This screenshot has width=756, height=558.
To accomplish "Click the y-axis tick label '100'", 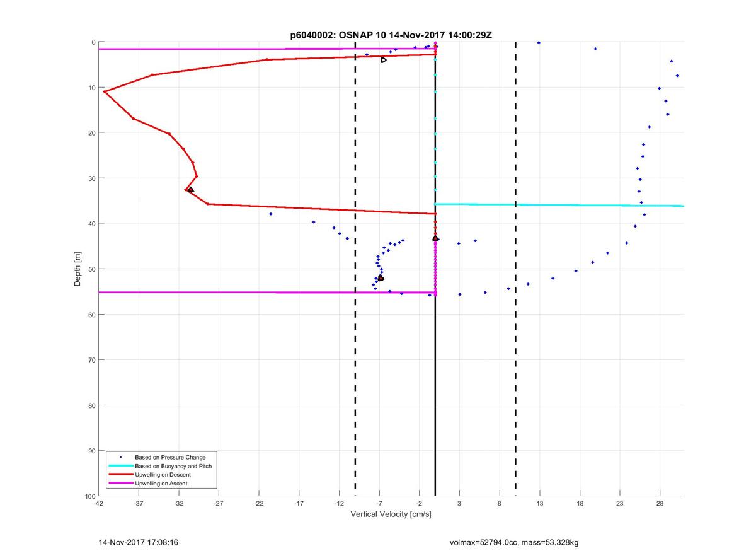I will [89, 496].
